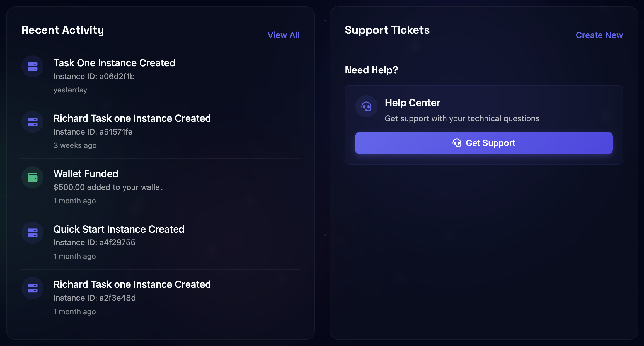The width and height of the screenshot is (644, 346).
Task: Click the Need Help? section label
Action: [x=371, y=70]
